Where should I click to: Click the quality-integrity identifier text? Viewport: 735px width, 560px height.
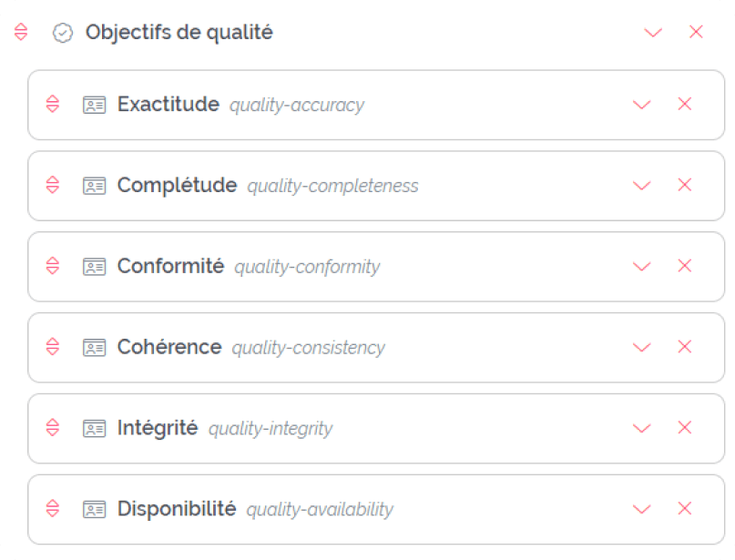pyautogui.click(x=271, y=429)
